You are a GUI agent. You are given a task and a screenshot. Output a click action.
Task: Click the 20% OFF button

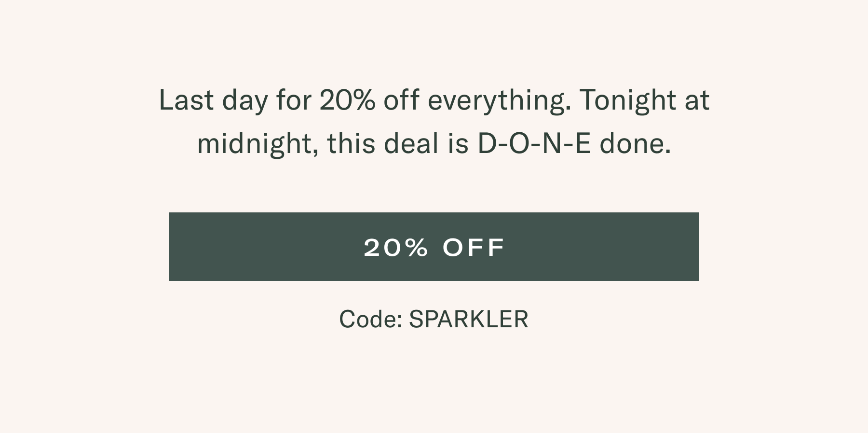click(434, 247)
